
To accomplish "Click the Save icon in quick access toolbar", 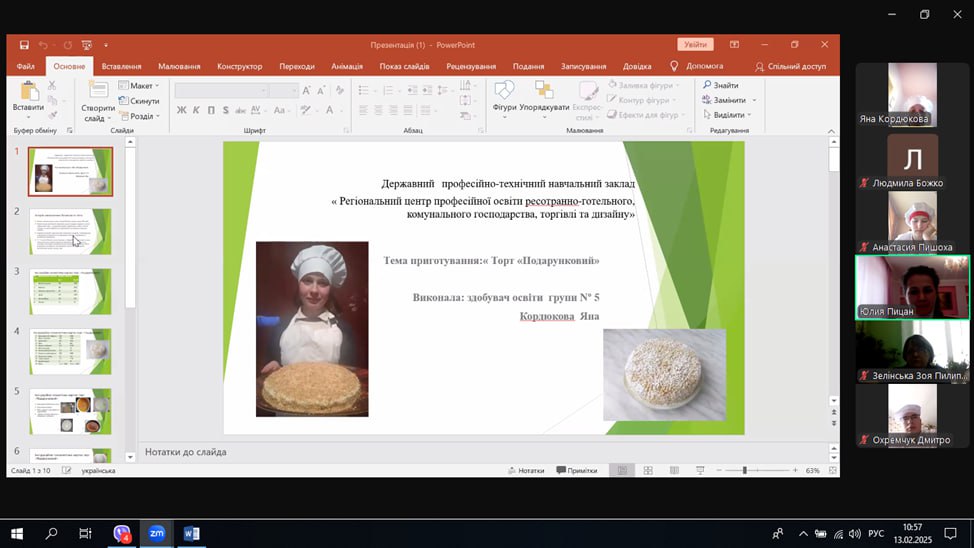I will tap(24, 45).
